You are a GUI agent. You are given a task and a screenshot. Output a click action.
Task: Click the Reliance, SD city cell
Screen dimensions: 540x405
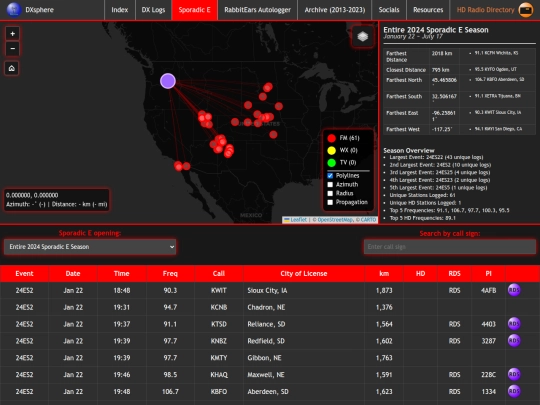point(304,324)
